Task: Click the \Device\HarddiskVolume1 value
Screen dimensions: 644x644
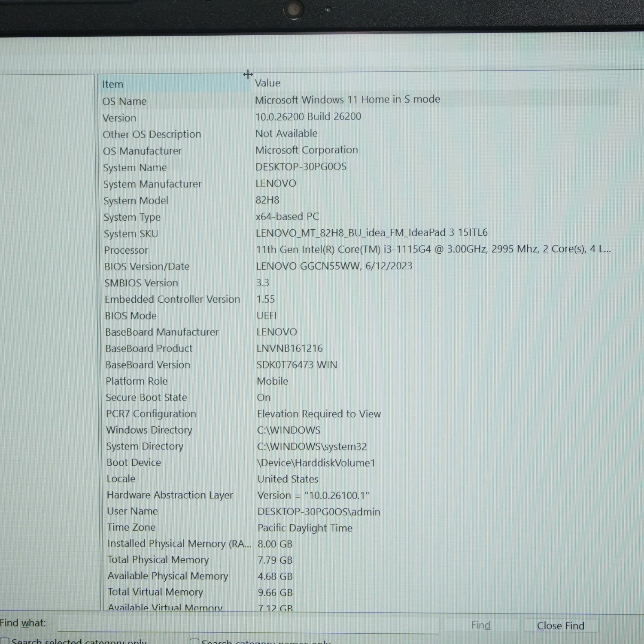Action: [x=316, y=463]
